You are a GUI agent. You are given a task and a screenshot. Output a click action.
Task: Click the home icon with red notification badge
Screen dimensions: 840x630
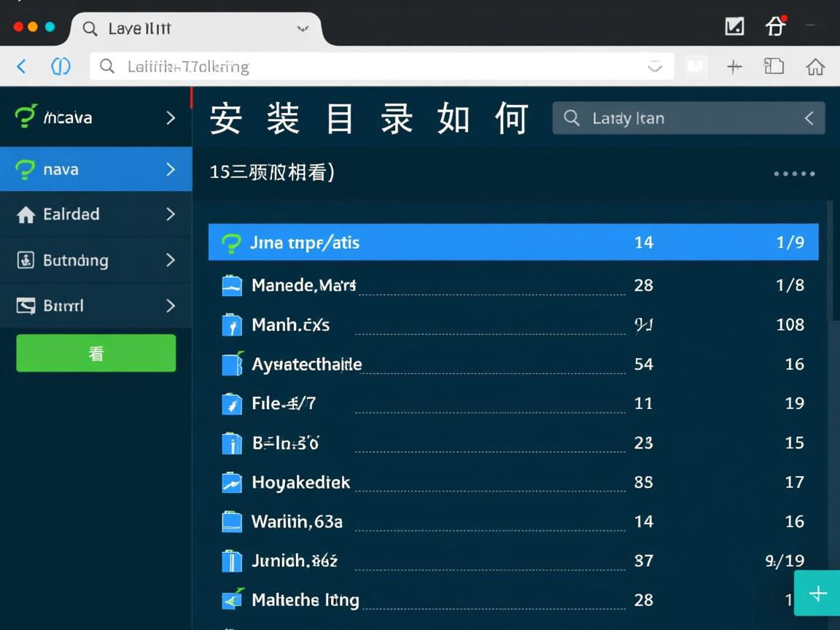[776, 26]
